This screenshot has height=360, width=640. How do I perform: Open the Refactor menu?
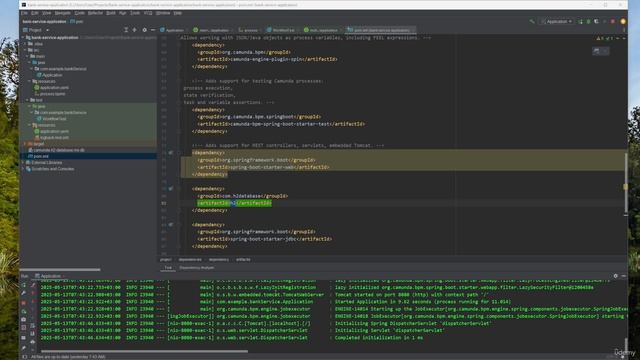95,13
